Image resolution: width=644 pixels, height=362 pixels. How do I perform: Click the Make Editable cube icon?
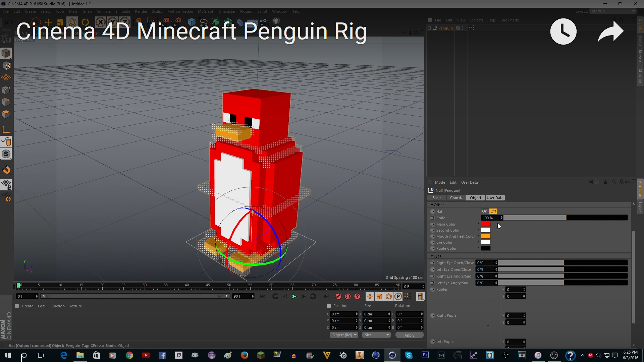6,53
